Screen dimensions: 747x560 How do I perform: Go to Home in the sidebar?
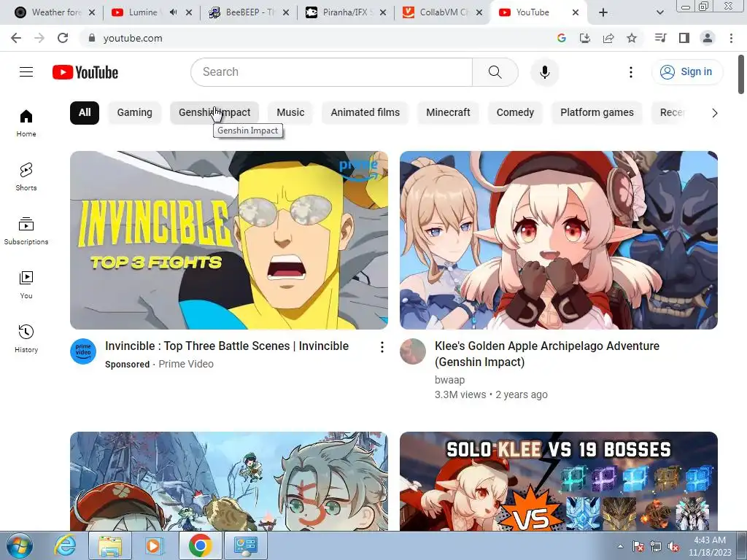point(26,123)
